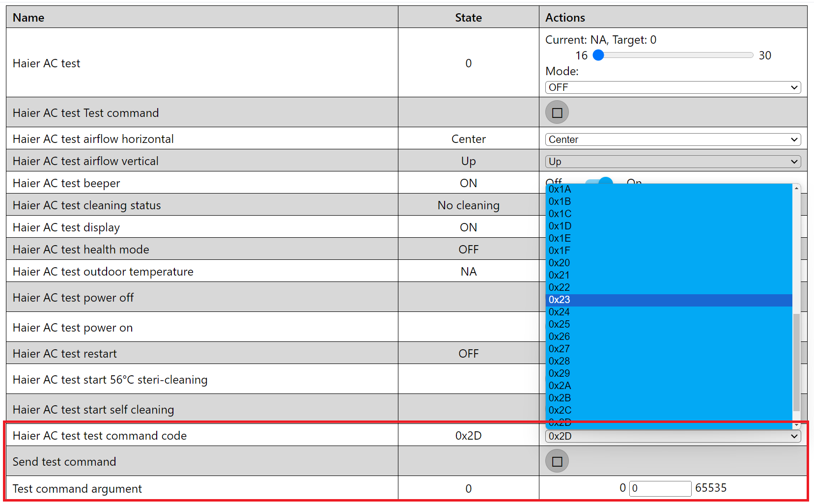Expand the airflow horizontal Center dropdown
Viewport: 814px width, 504px height.
[673, 140]
